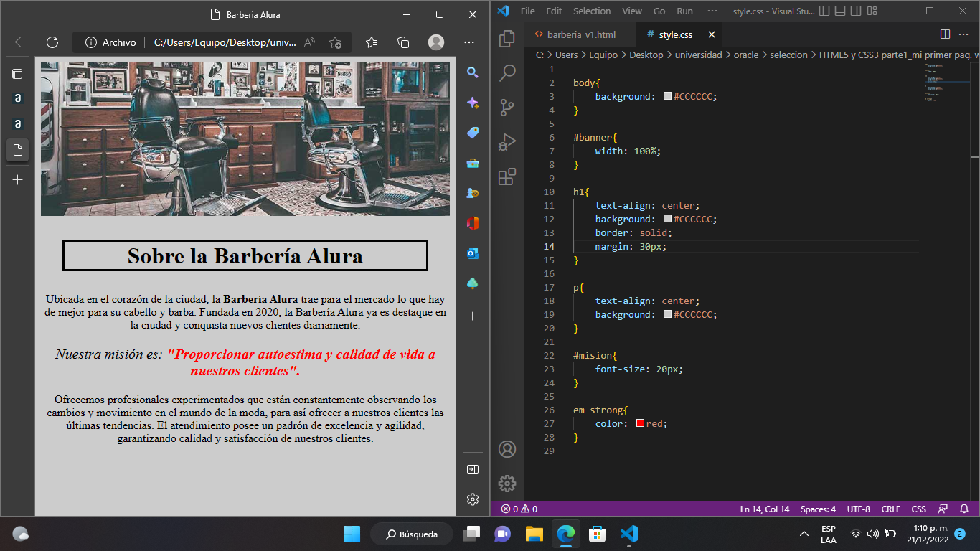Open File Explorer from the taskbar
Screen dimensions: 980x551
[534, 534]
